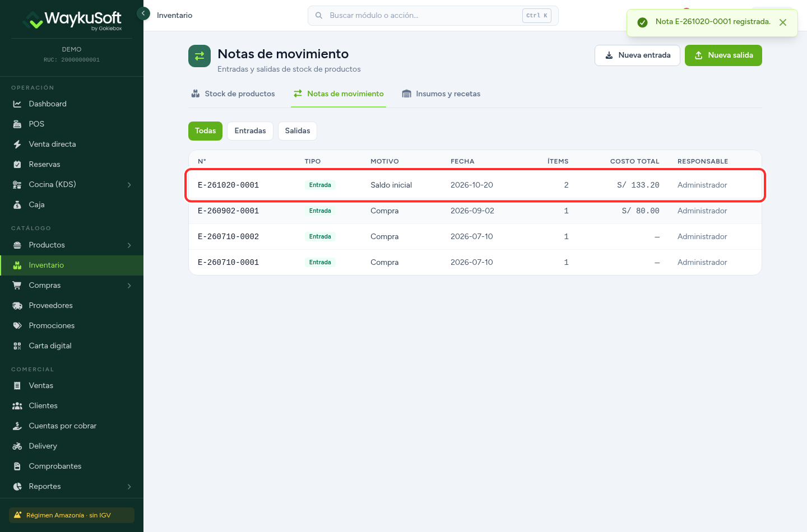Collapse the sidebar with the arrow toggle
This screenshot has width=807, height=532.
point(143,13)
